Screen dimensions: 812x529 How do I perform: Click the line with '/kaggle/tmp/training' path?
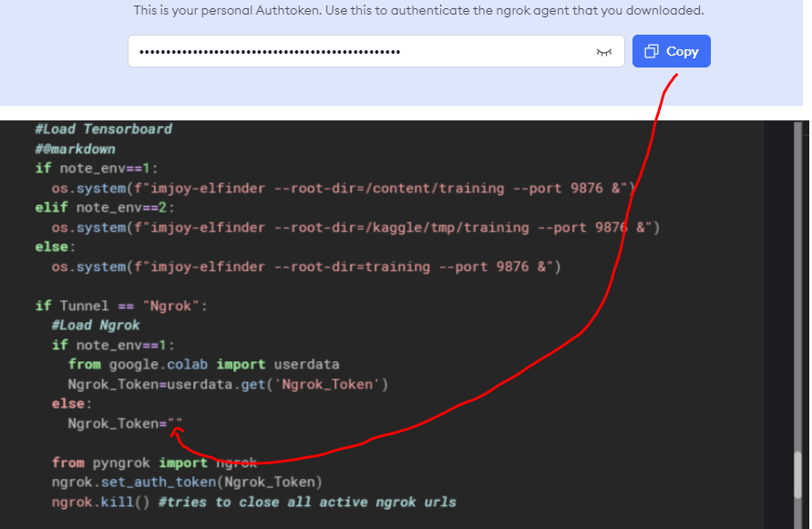click(x=355, y=227)
